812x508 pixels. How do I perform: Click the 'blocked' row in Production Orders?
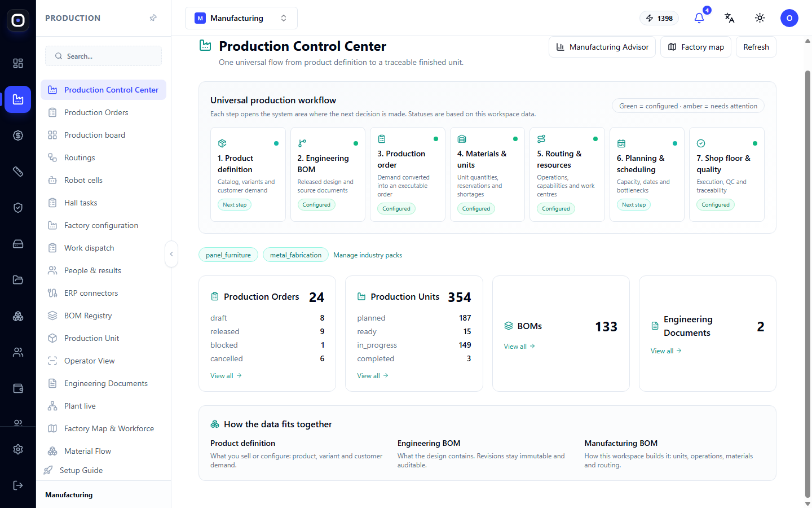tap(267, 345)
